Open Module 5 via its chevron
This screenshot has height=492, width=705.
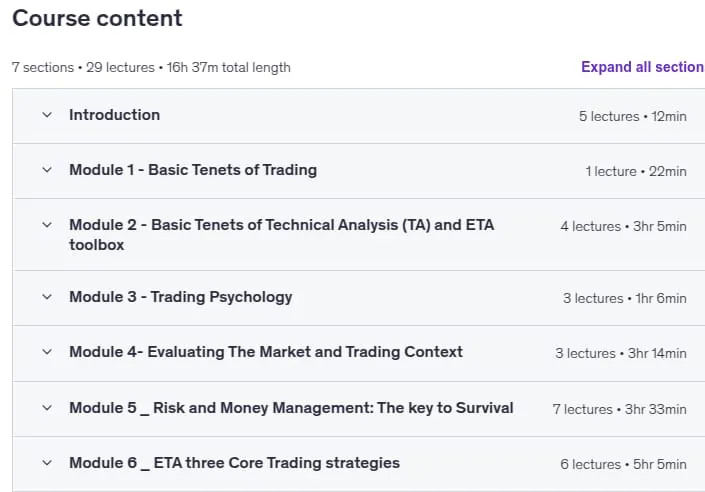47,408
